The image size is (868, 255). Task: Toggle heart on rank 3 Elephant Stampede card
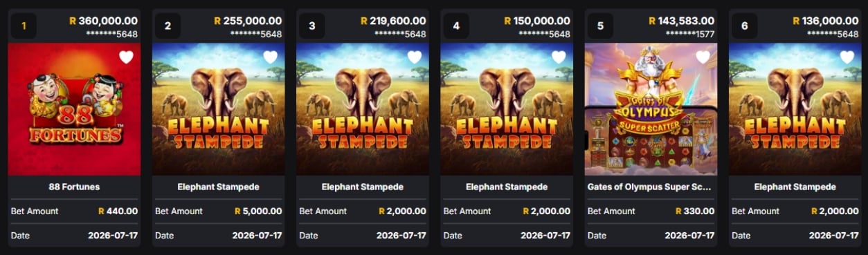tap(414, 57)
